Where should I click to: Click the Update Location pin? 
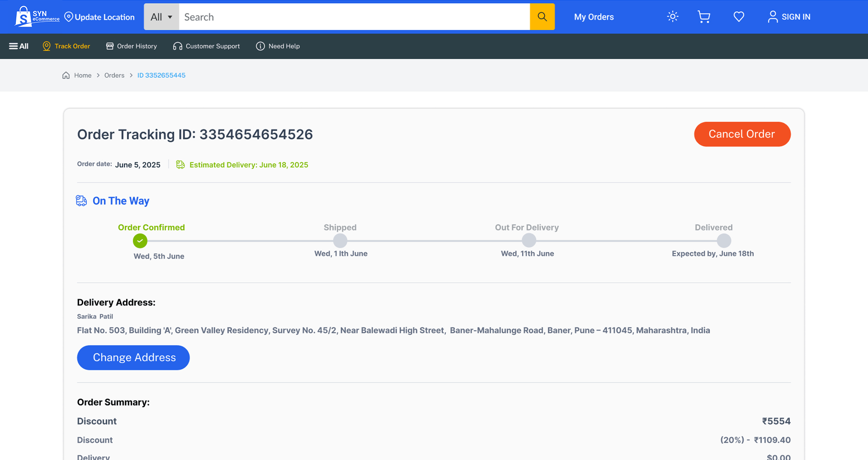pyautogui.click(x=69, y=17)
